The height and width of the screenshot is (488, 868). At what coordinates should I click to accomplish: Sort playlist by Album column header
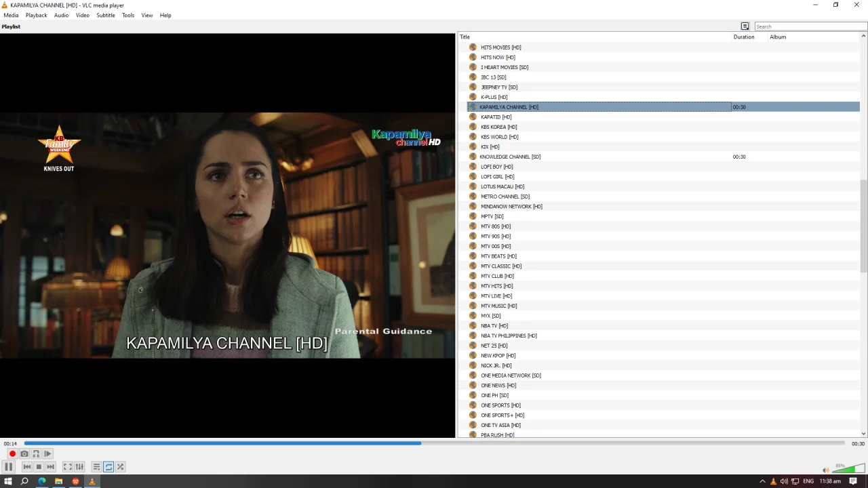pyautogui.click(x=814, y=37)
